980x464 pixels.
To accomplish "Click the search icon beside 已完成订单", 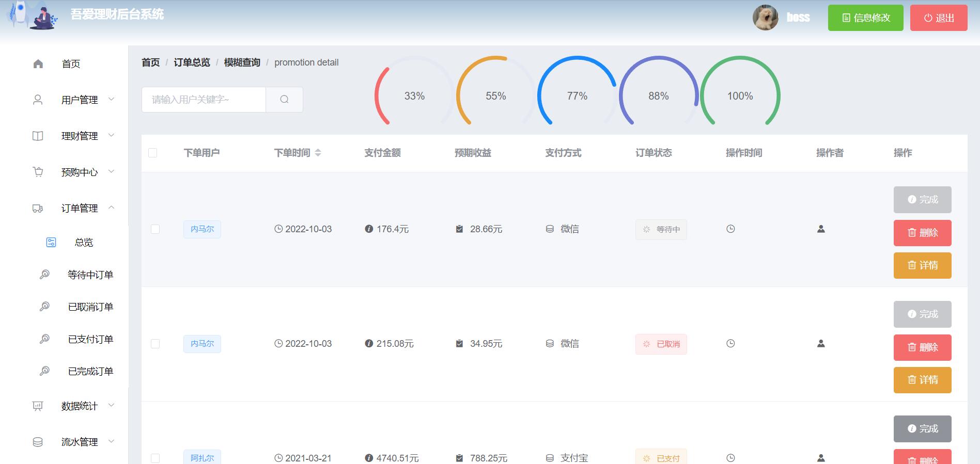I will point(44,371).
